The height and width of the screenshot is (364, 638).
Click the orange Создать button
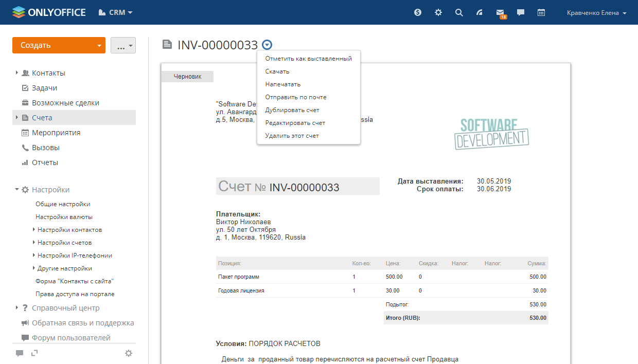(x=52, y=45)
